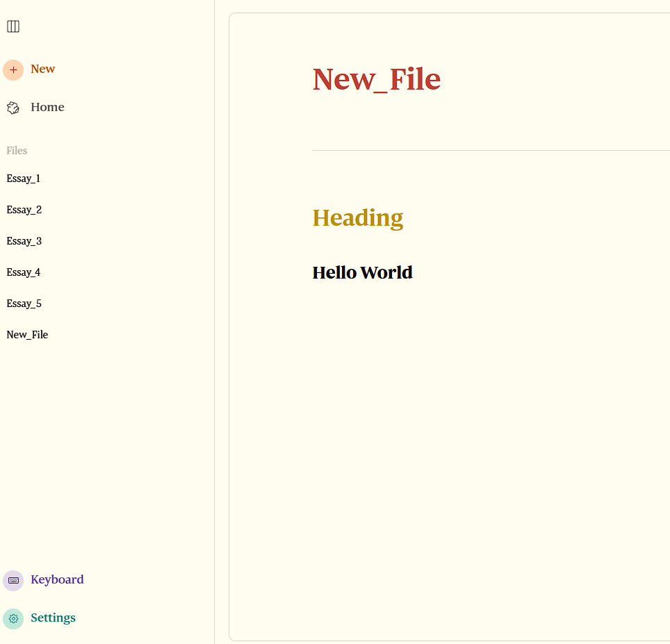The height and width of the screenshot is (644, 670).
Task: Place cursor in the yellow Heading text
Action: click(x=357, y=217)
